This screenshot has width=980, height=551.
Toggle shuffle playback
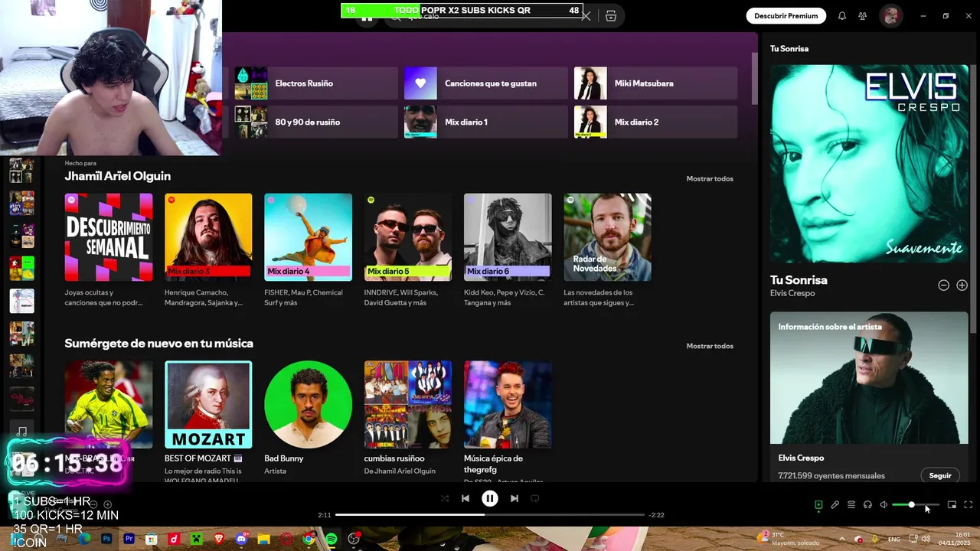445,498
